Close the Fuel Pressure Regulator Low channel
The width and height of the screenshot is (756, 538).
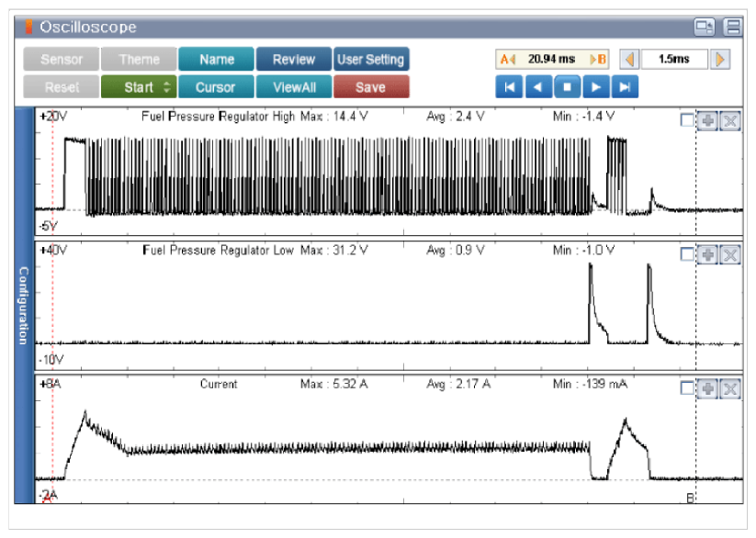pos(729,254)
